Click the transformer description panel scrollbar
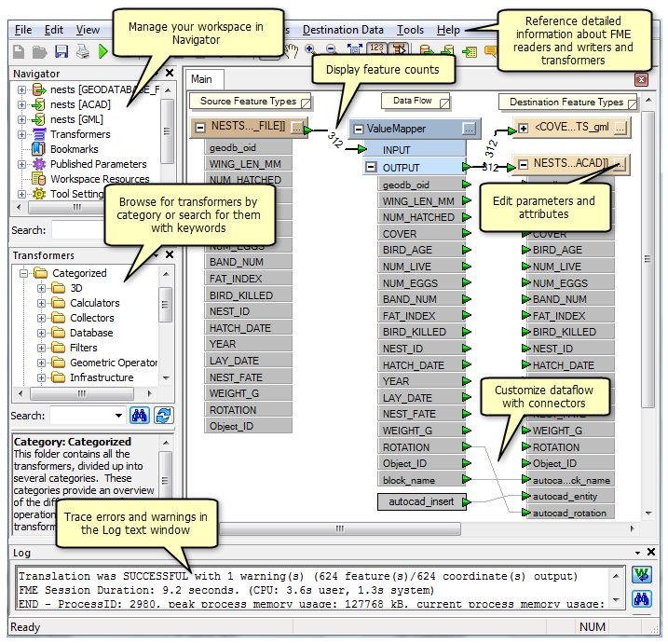The image size is (668, 644). point(165,480)
